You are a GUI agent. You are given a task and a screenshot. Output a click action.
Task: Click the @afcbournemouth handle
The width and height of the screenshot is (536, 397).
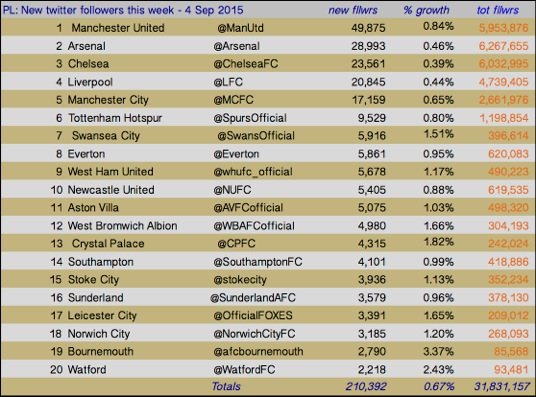point(258,352)
